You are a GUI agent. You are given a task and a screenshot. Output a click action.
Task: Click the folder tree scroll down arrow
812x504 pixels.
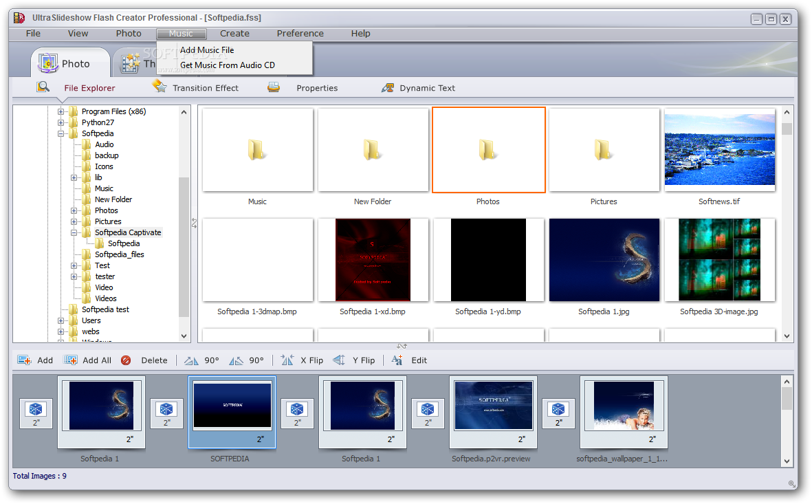pos(184,336)
